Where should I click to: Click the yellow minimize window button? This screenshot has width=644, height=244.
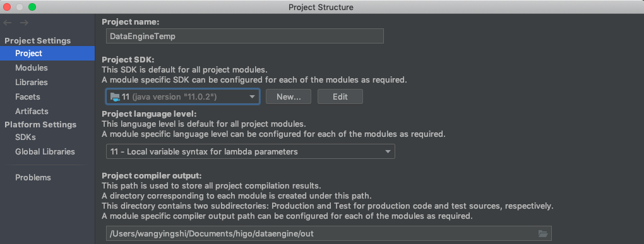point(20,7)
